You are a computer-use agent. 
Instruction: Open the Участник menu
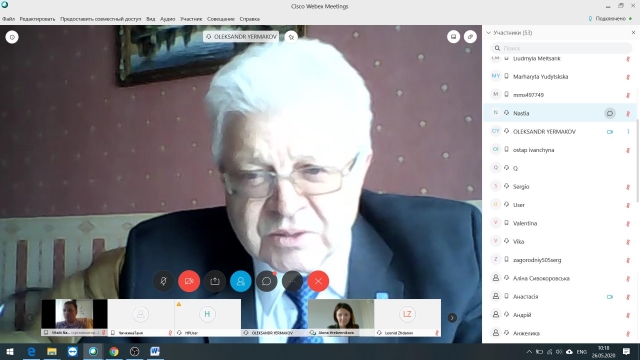[191, 19]
